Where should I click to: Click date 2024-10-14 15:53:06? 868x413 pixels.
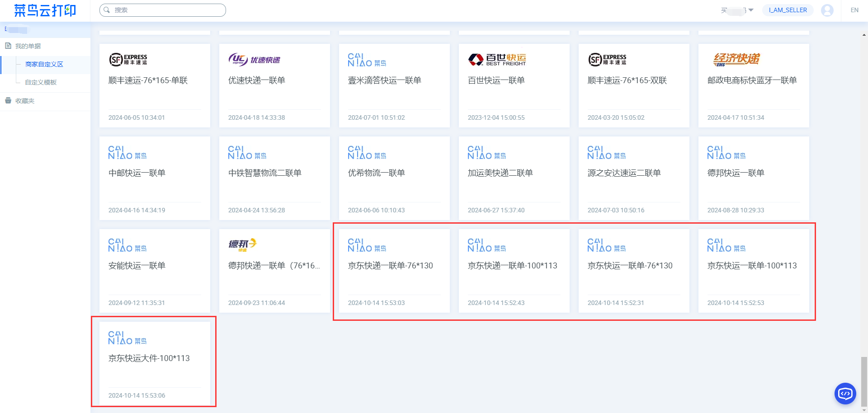point(137,395)
